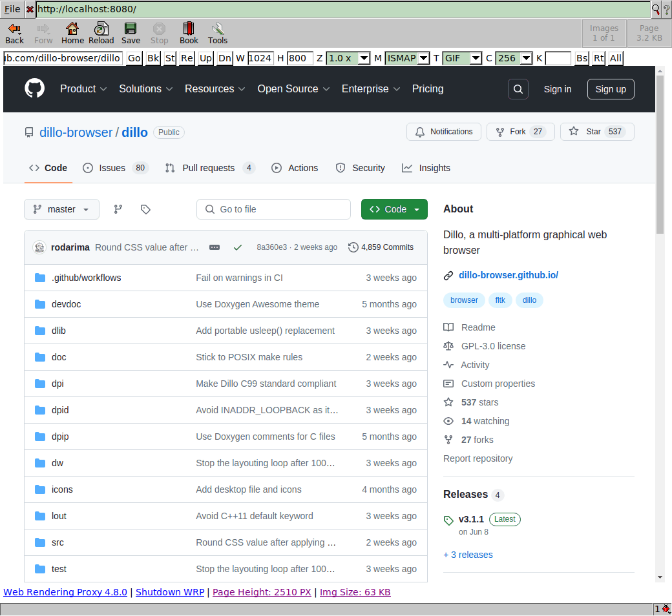Click the magnifier search icon beside URL bar
This screenshot has height=616, width=672.
tap(656, 10)
